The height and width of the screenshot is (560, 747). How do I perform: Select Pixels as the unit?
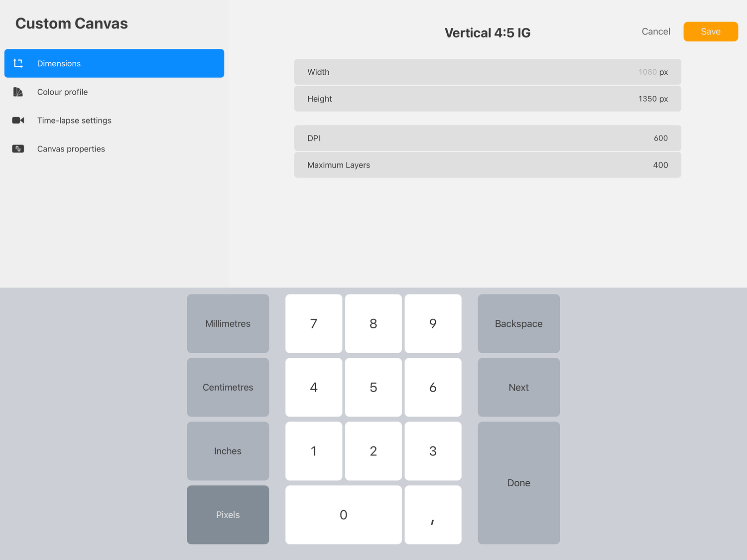pos(228,515)
